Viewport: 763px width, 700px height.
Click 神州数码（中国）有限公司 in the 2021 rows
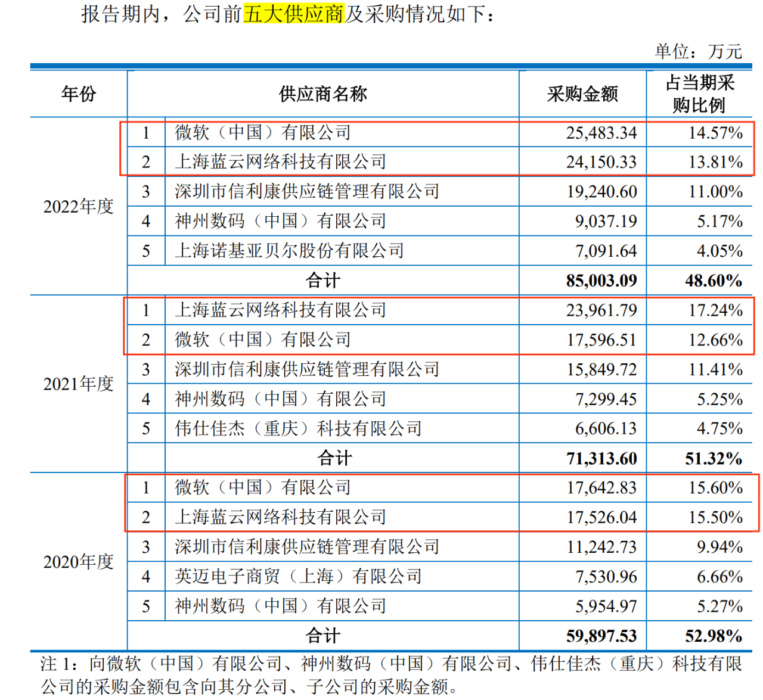pyautogui.click(x=281, y=399)
